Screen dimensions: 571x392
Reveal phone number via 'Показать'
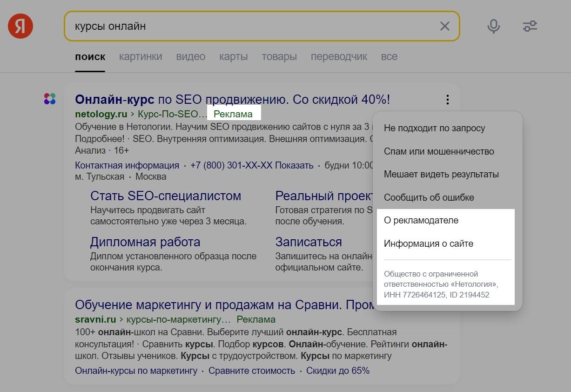click(x=294, y=165)
